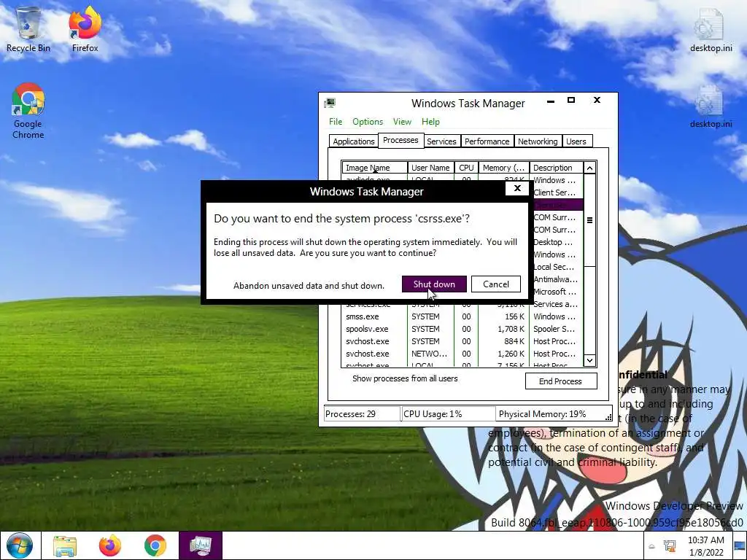Confirm with the Shut down button
747x560 pixels.
pyautogui.click(x=434, y=284)
